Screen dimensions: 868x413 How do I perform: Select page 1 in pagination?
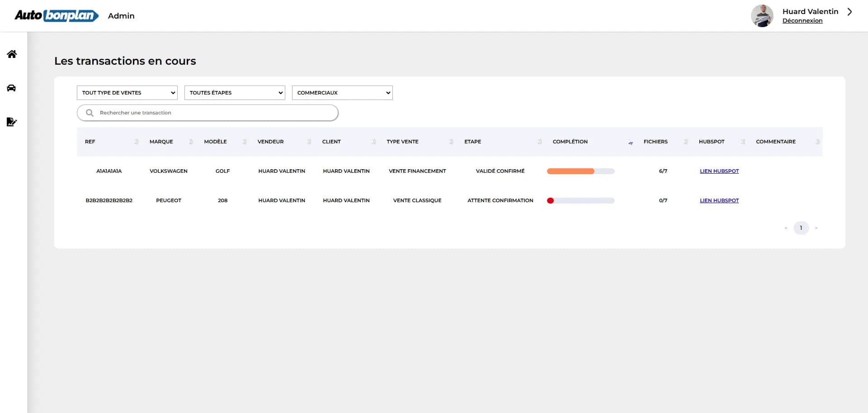tap(801, 228)
